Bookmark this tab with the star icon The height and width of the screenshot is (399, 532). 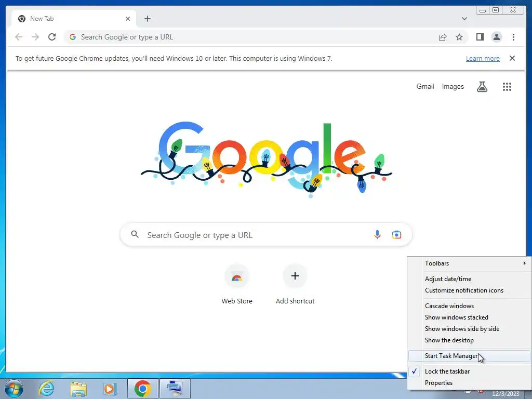pos(459,37)
